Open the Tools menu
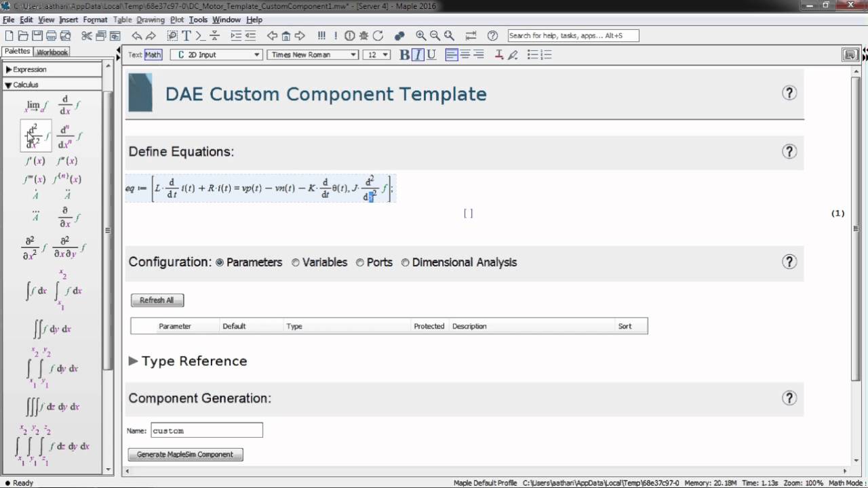The width and height of the screenshot is (868, 488). (x=198, y=20)
